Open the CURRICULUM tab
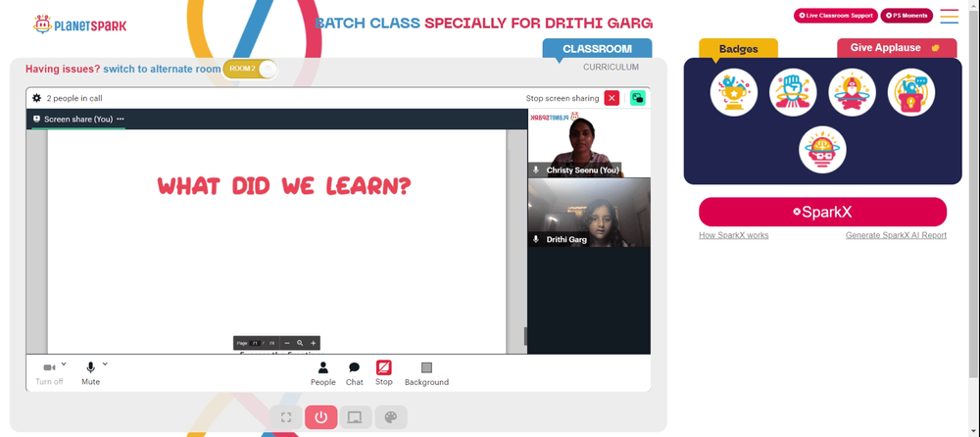 (612, 67)
